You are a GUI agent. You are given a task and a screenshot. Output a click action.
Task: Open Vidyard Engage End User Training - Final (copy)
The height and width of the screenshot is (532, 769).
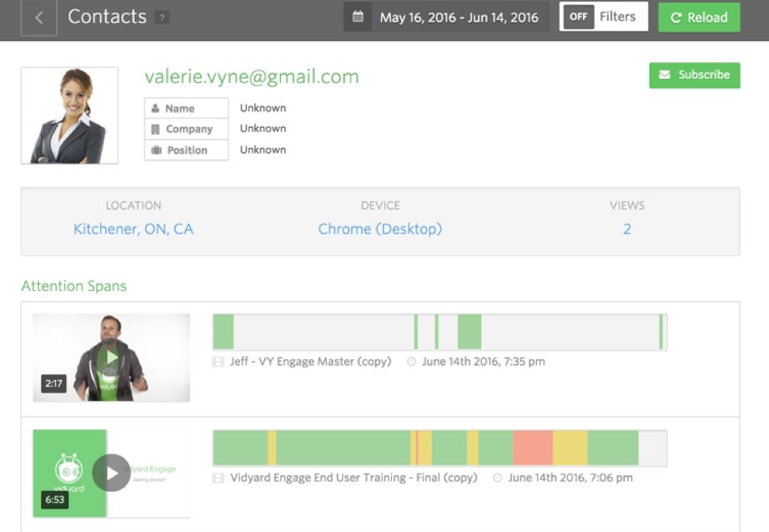click(353, 478)
